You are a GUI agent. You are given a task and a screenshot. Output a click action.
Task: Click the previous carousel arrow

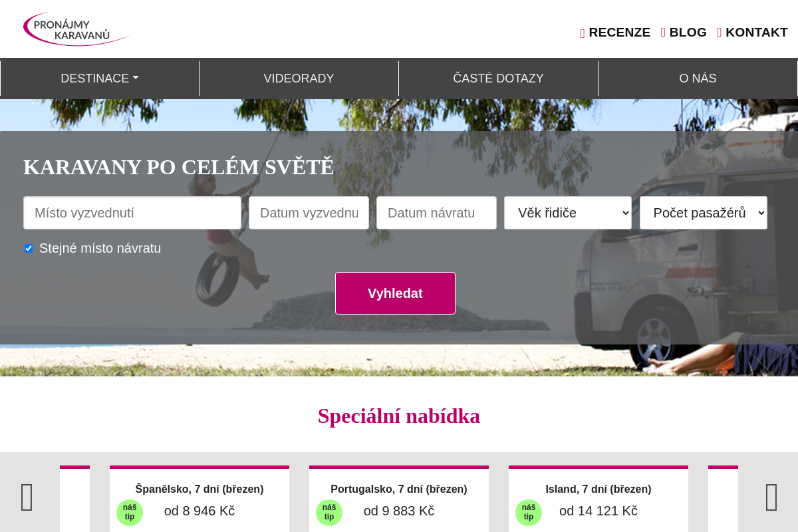click(x=27, y=497)
